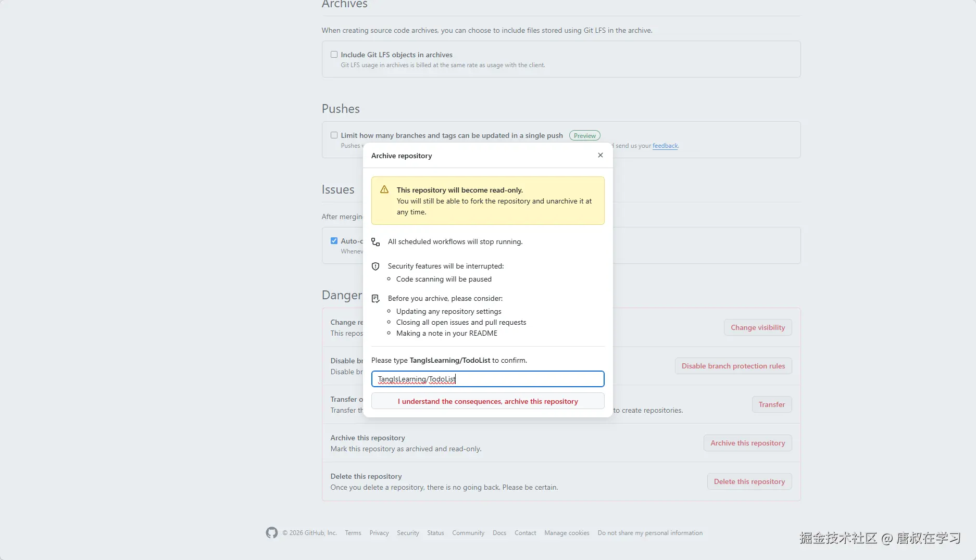976x560 pixels.
Task: Click the Preview badge in Pushes section
Action: click(x=585, y=136)
